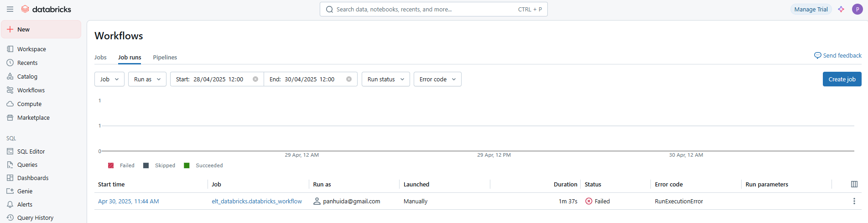Image resolution: width=868 pixels, height=223 pixels.
Task: Open the user profile avatar P
Action: click(858, 9)
